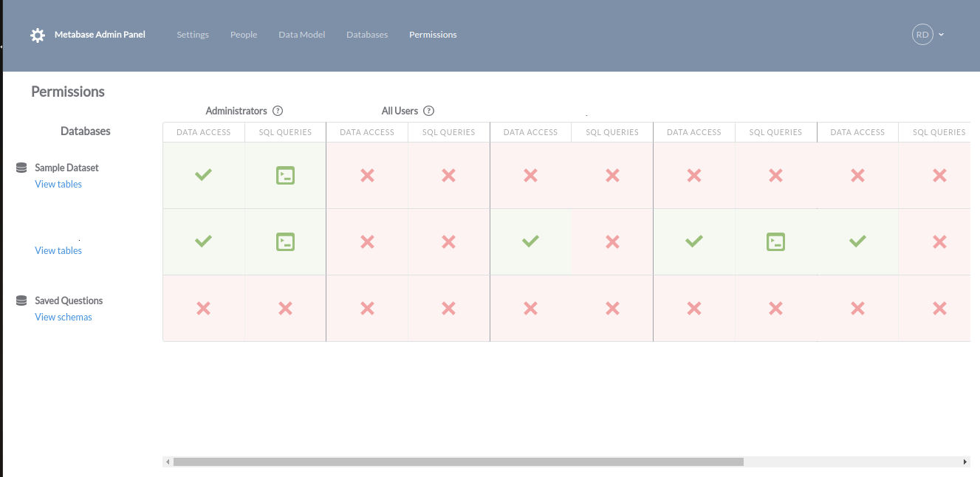Screen dimensions: 980x477
Task: Click Administrators data access checkmark for Sample Dataset
Action: click(204, 175)
